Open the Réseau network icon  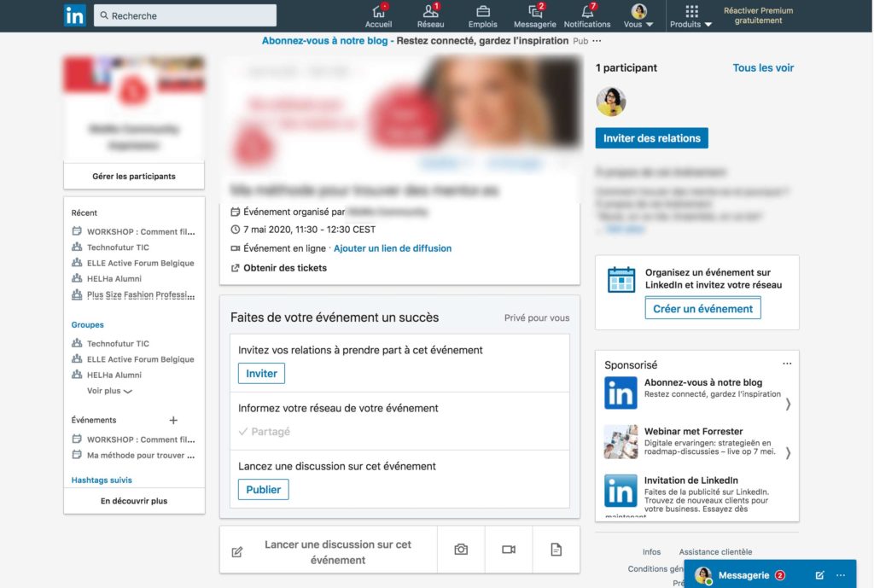(430, 15)
